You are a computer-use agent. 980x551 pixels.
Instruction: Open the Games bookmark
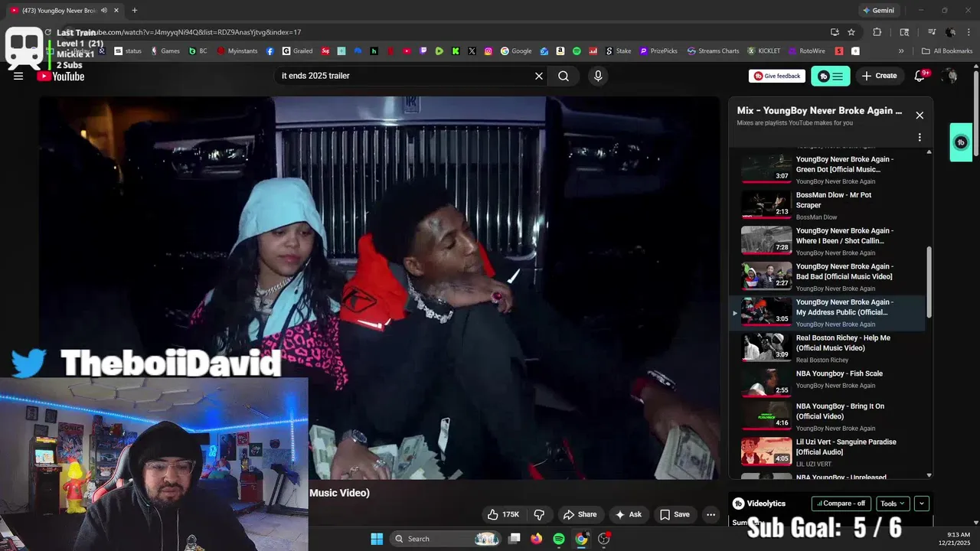pos(165,51)
